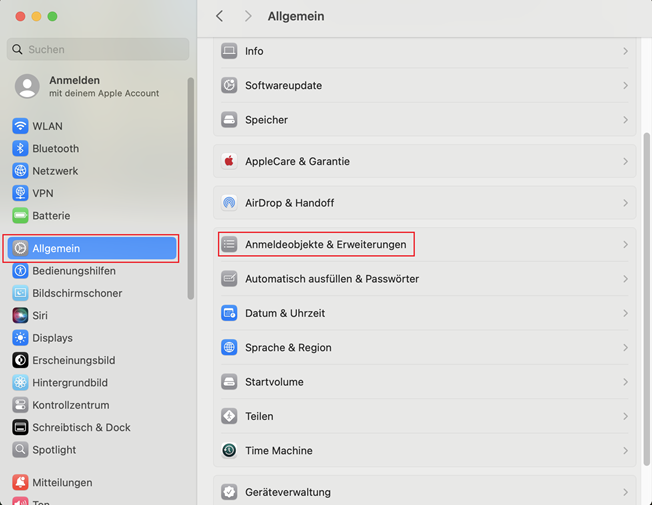This screenshot has height=505, width=652.
Task: Open AirDrop & Handoff via chevron
Action: tap(625, 203)
